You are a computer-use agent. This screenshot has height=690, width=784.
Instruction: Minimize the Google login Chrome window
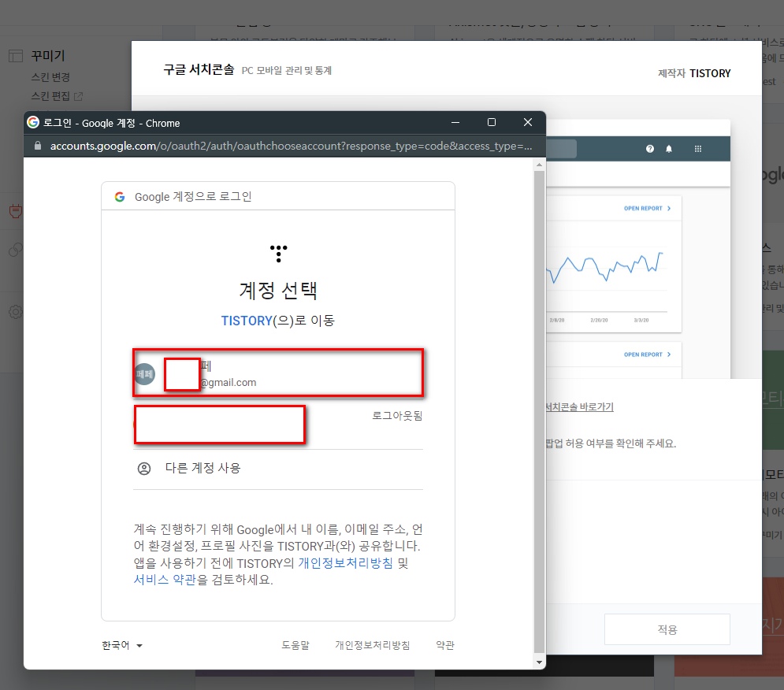[x=455, y=123]
